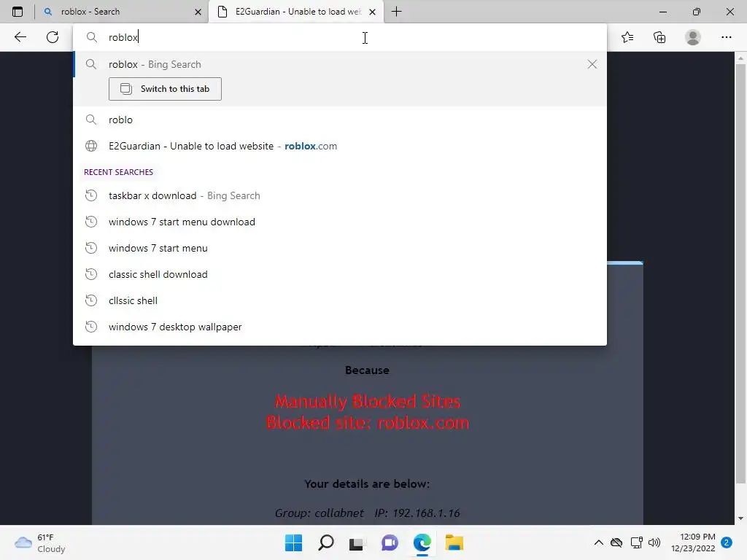This screenshot has height=560, width=747.
Task: Click the OneDrive cloud tray icon
Action: [x=616, y=542]
